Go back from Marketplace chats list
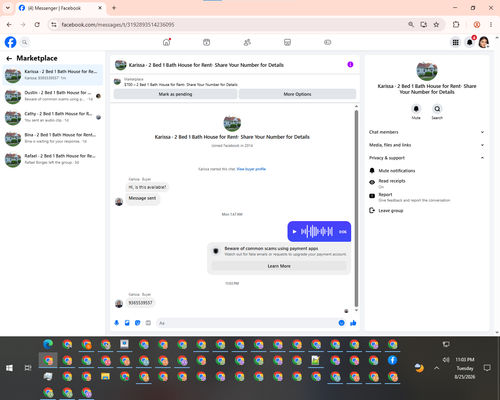500x400 pixels. 9,59
